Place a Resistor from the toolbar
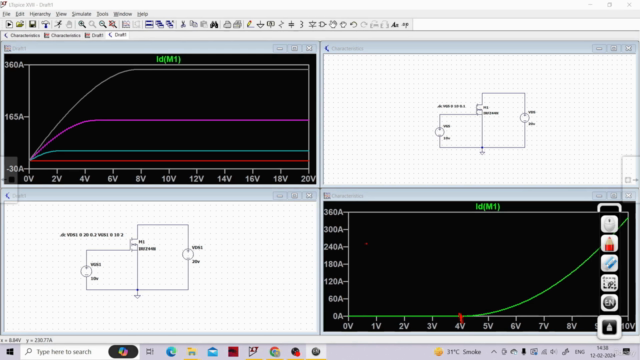640x360 pixels. [x=281, y=24]
